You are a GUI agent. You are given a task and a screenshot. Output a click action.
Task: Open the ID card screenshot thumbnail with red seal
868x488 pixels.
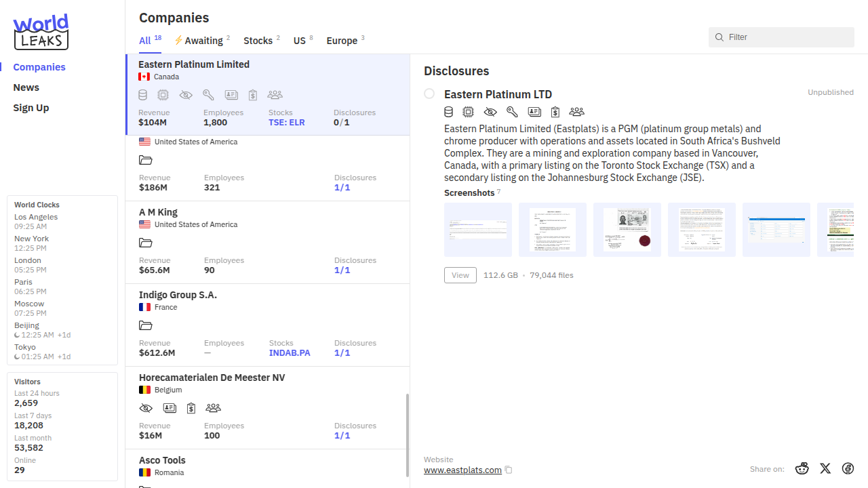click(627, 230)
